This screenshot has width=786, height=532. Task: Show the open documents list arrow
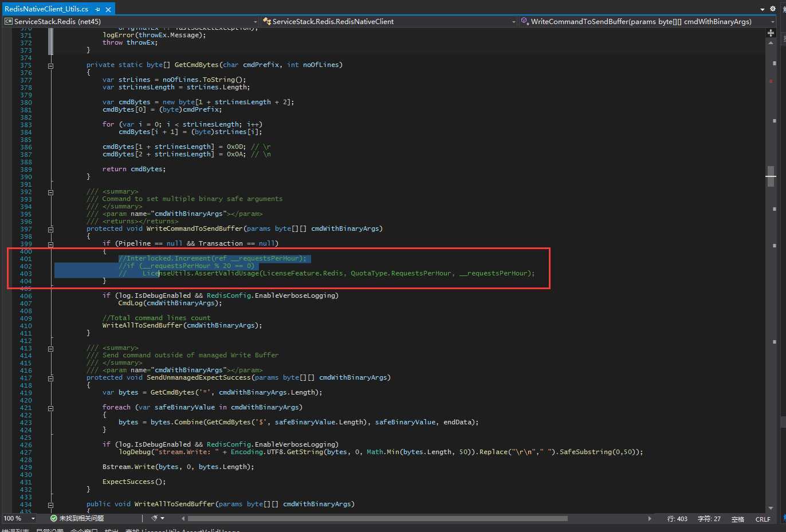[x=763, y=9]
